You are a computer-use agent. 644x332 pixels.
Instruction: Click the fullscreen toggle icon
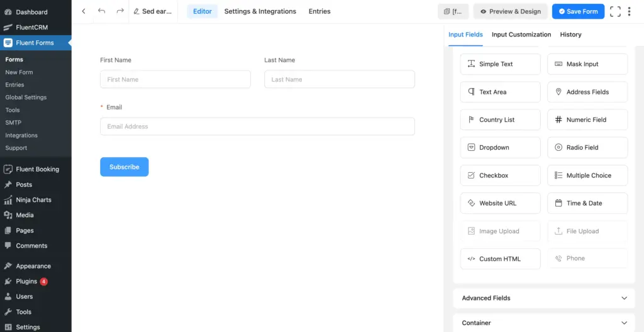click(615, 11)
